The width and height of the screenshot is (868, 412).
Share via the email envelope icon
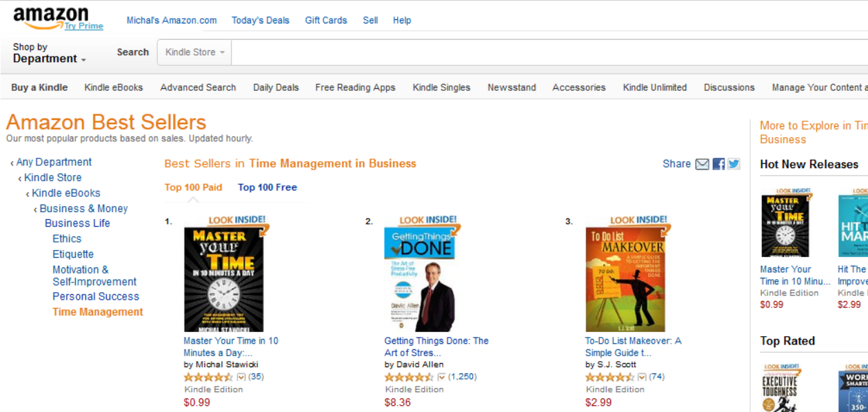[x=703, y=164]
